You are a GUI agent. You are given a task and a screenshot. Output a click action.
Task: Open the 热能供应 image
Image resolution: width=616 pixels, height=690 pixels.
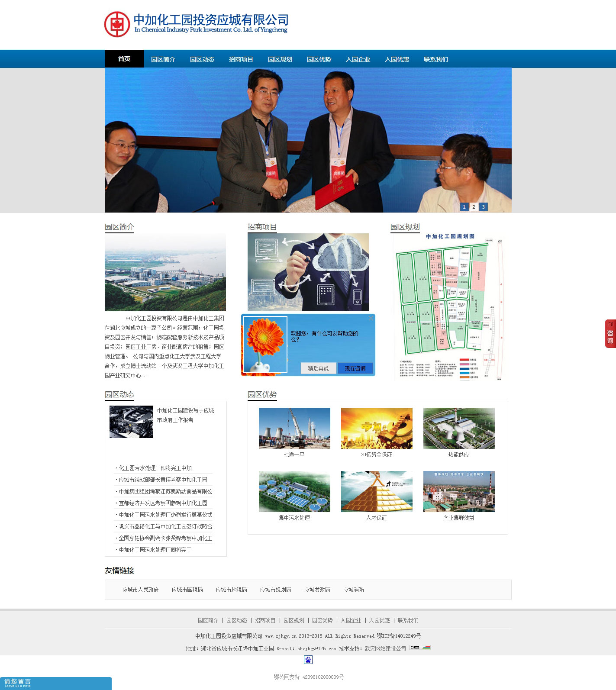459,428
